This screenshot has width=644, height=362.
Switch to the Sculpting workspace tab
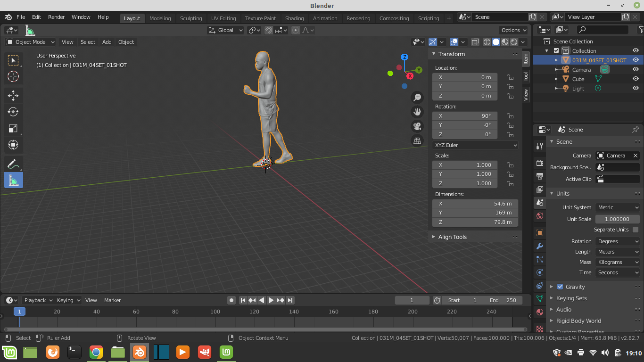191,18
